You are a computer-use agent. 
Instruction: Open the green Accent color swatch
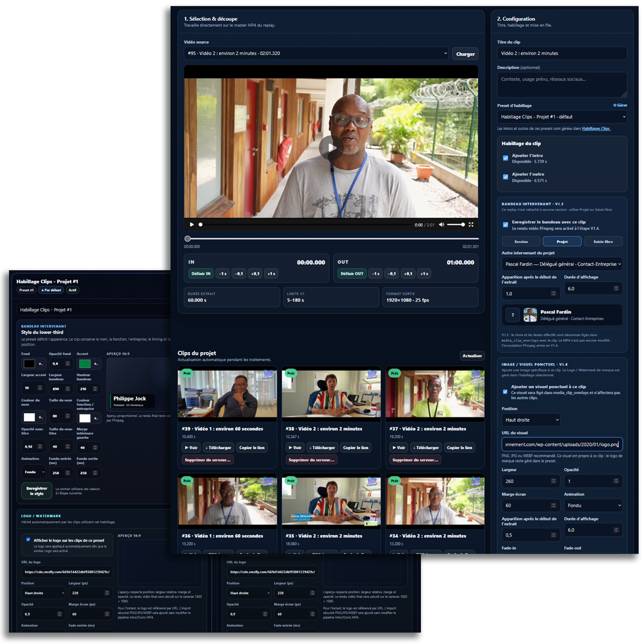(85, 364)
